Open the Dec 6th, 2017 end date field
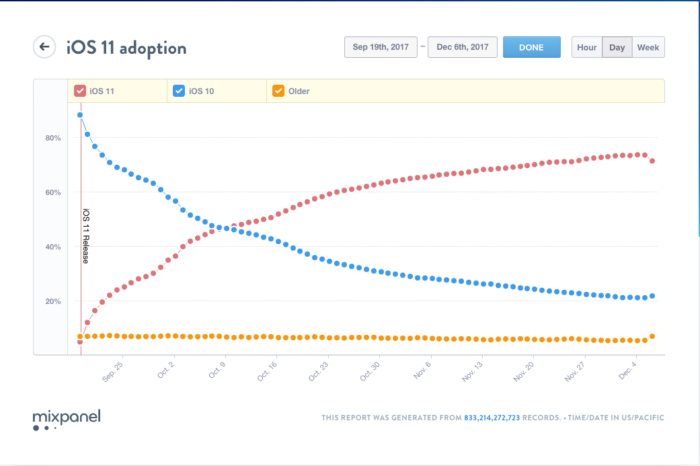The height and width of the screenshot is (466, 700). (x=462, y=47)
